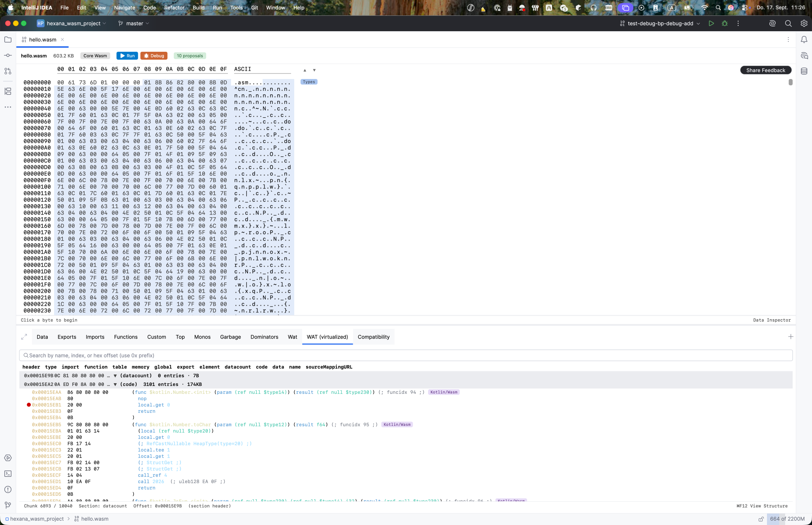Switch to the Functions tab
Viewport: 812px width, 525px height.
click(x=126, y=337)
